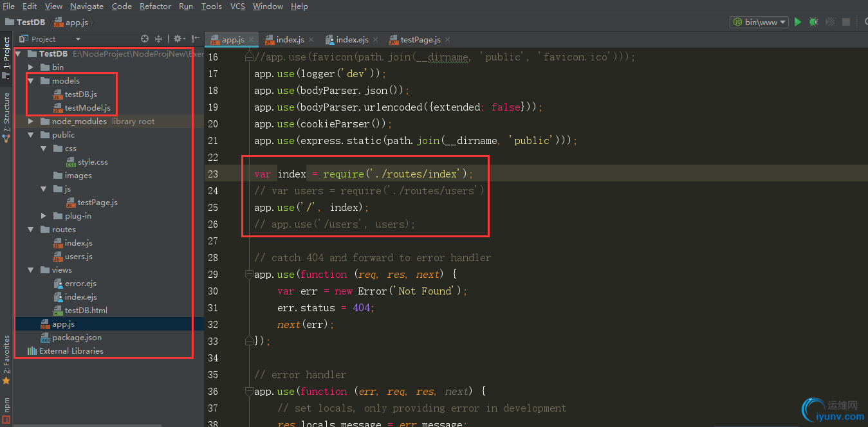Open the Project panel gear settings

point(179,39)
